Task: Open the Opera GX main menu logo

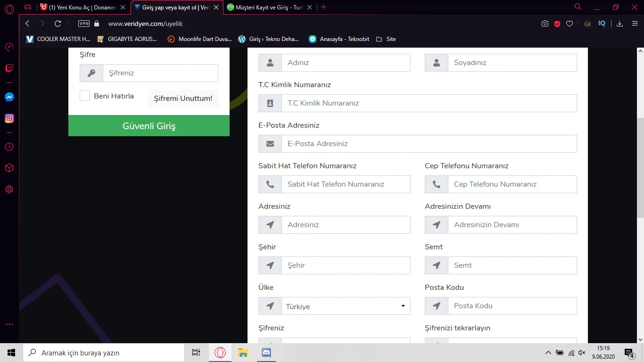Action: (x=9, y=9)
